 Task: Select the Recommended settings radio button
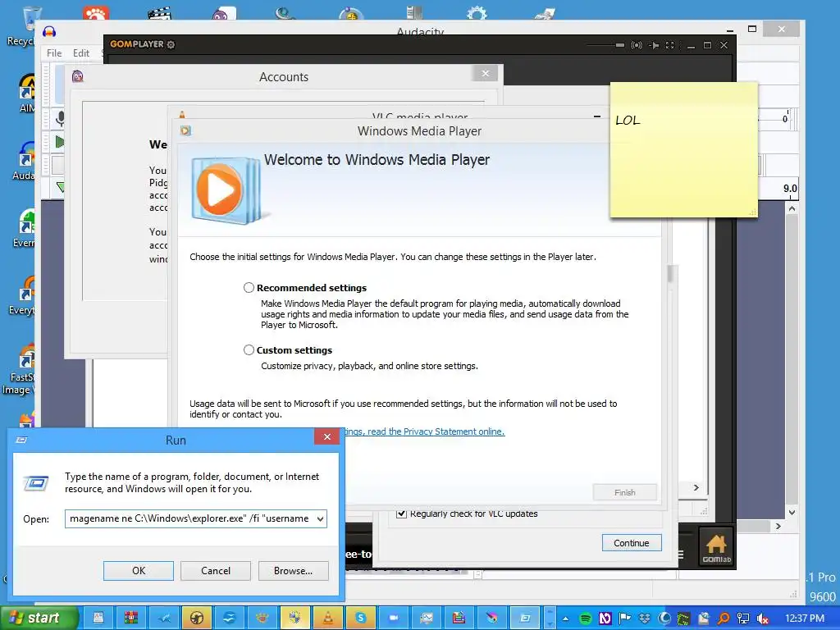click(x=249, y=288)
